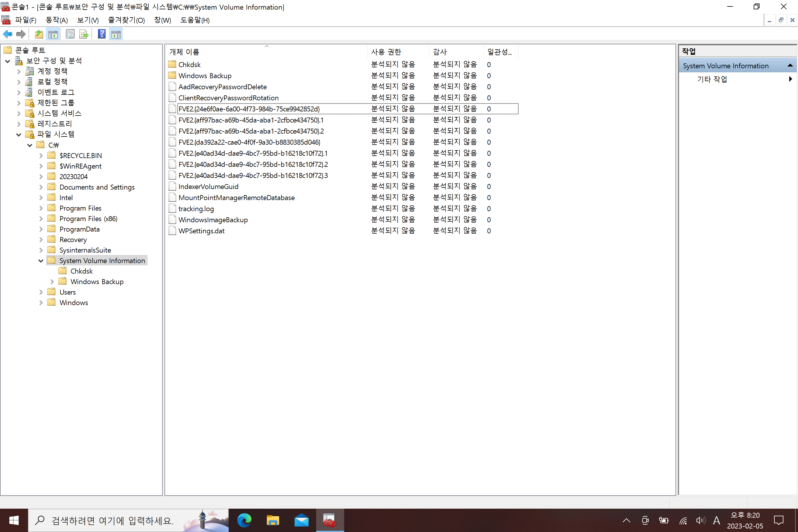
Task: Open Help using the question mark icon
Action: tap(101, 34)
